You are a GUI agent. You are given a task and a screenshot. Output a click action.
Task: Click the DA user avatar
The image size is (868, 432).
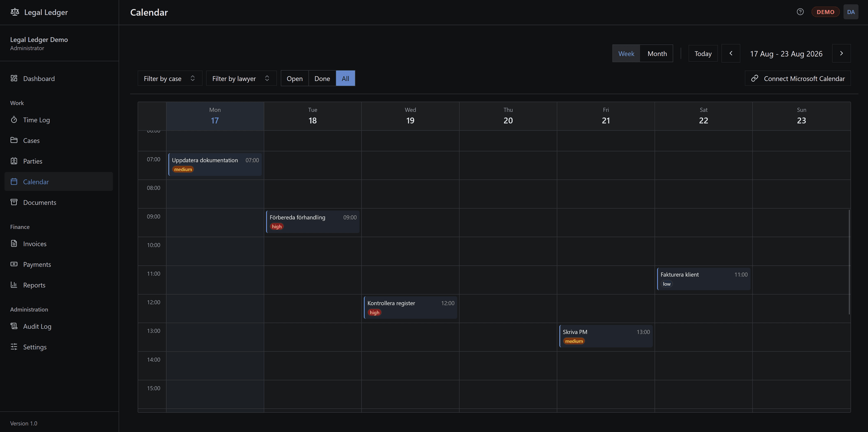point(851,12)
